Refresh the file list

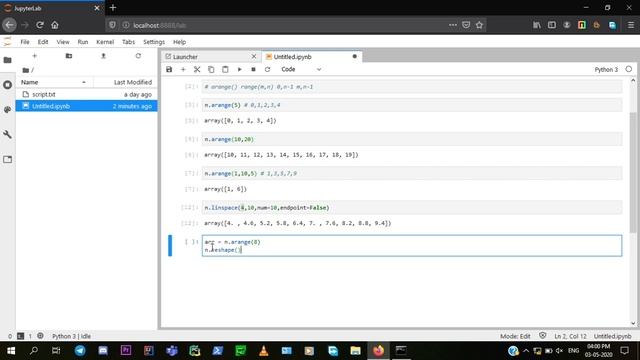138,56
